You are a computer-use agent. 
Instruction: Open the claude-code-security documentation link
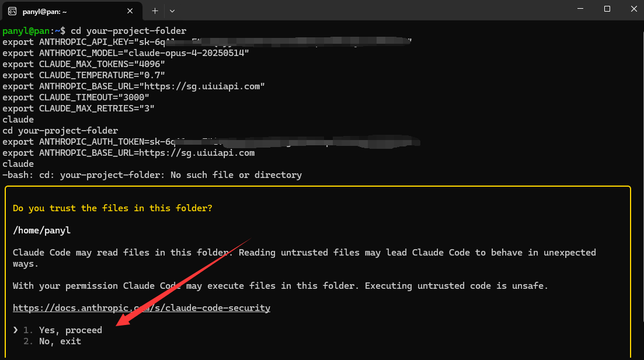pyautogui.click(x=141, y=307)
